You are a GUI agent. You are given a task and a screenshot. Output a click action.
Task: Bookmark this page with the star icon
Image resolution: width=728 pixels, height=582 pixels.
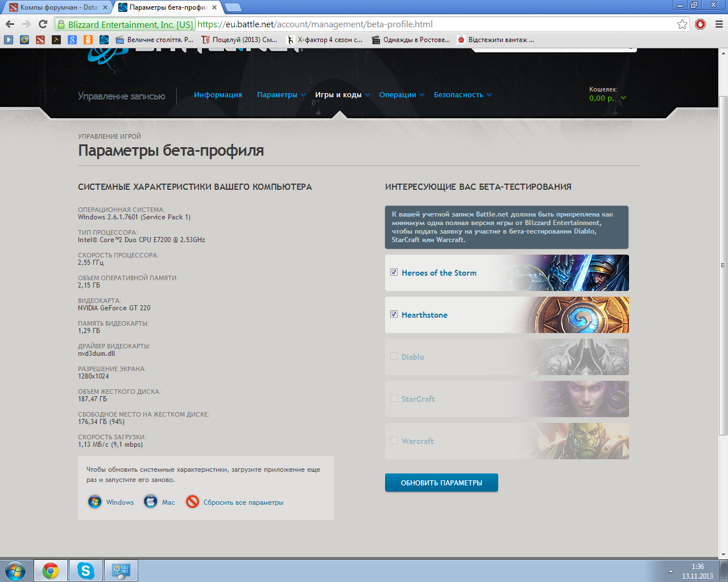point(682,24)
